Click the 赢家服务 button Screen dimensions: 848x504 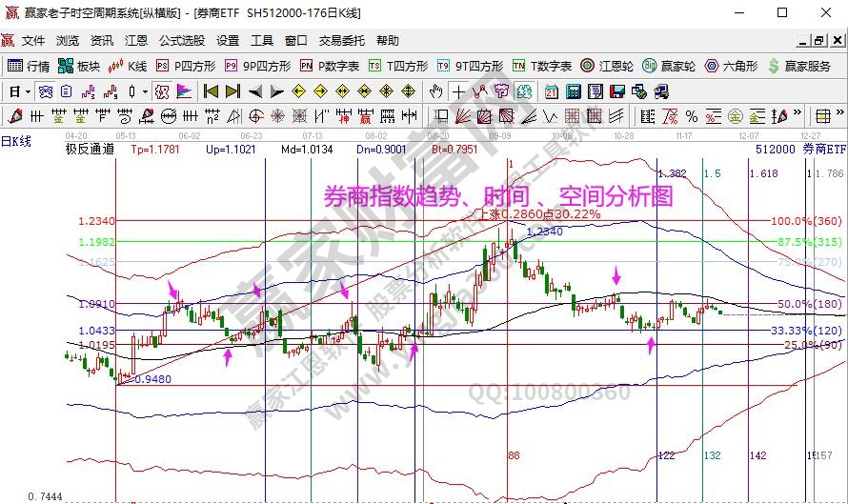coord(798,66)
